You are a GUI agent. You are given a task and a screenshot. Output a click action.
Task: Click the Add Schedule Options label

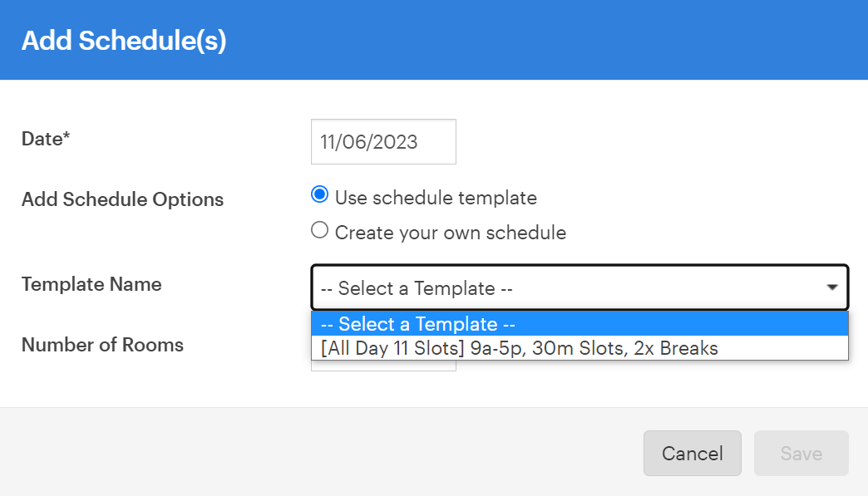(122, 199)
